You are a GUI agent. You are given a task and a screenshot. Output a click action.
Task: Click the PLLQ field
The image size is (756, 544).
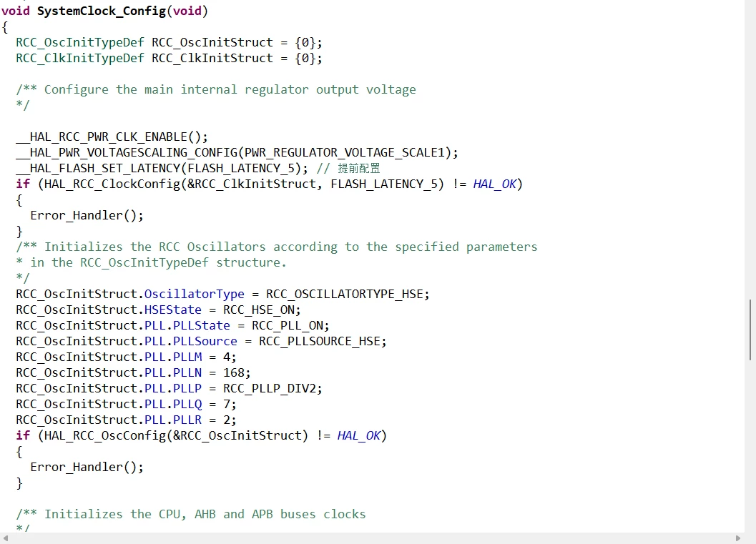point(187,405)
